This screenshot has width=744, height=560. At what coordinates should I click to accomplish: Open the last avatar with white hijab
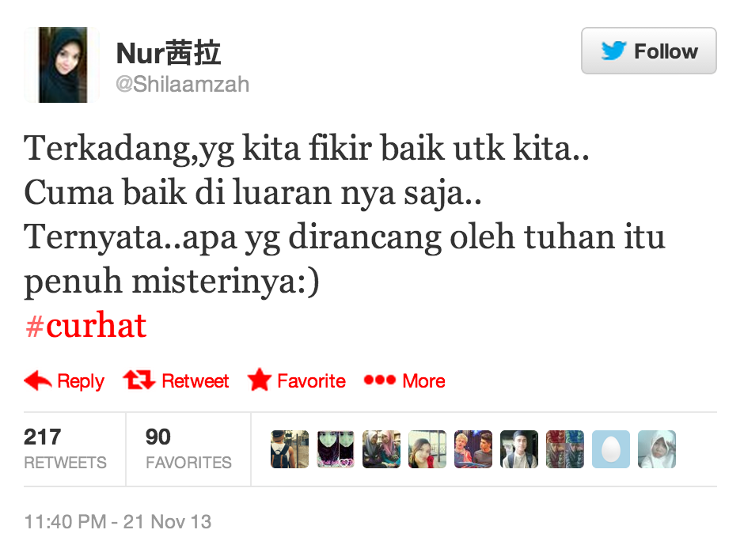coord(657,449)
